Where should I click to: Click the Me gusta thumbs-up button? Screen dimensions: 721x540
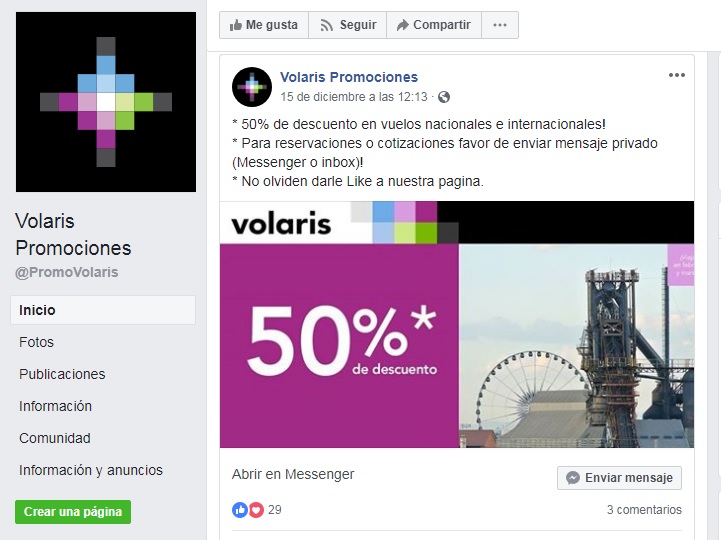(264, 25)
